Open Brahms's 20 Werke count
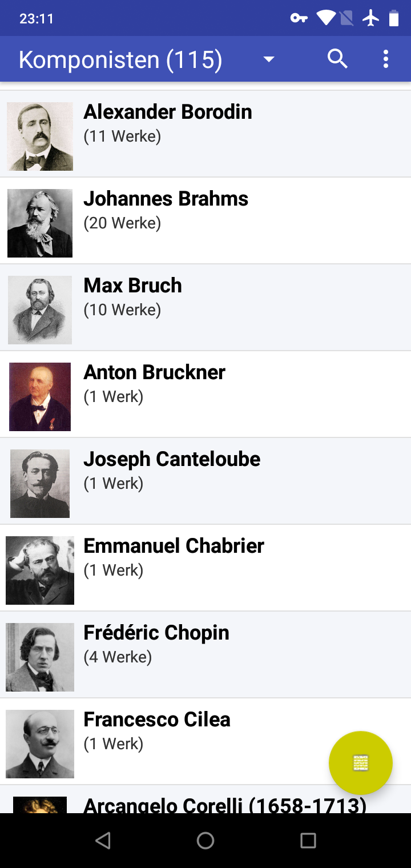The image size is (411, 868). (x=122, y=223)
